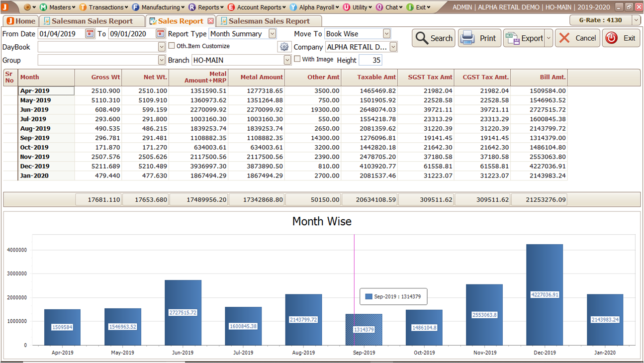644x363 pixels.
Task: Click the Net Wt. column header
Action: click(x=145, y=77)
